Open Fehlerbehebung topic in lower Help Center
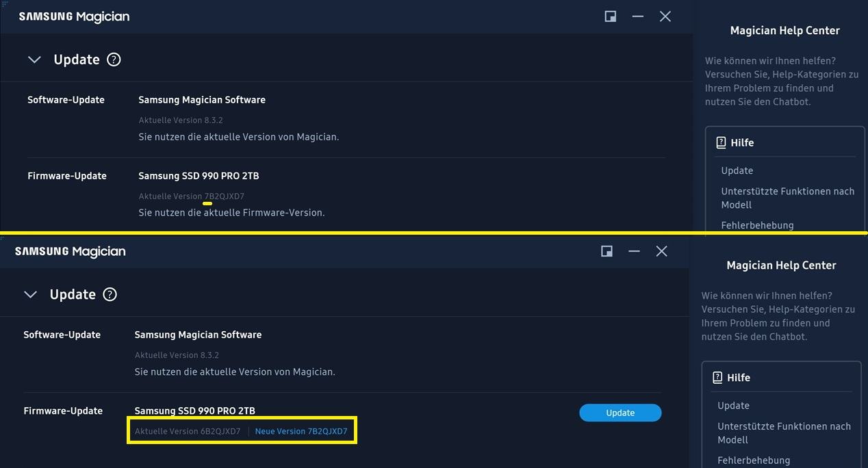Screen dimensions: 868x468 coord(754,460)
